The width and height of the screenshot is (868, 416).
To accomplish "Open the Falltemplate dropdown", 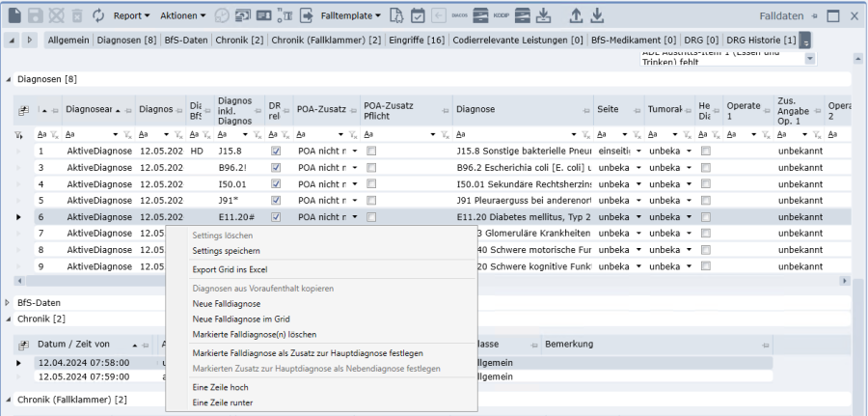I will 350,15.
